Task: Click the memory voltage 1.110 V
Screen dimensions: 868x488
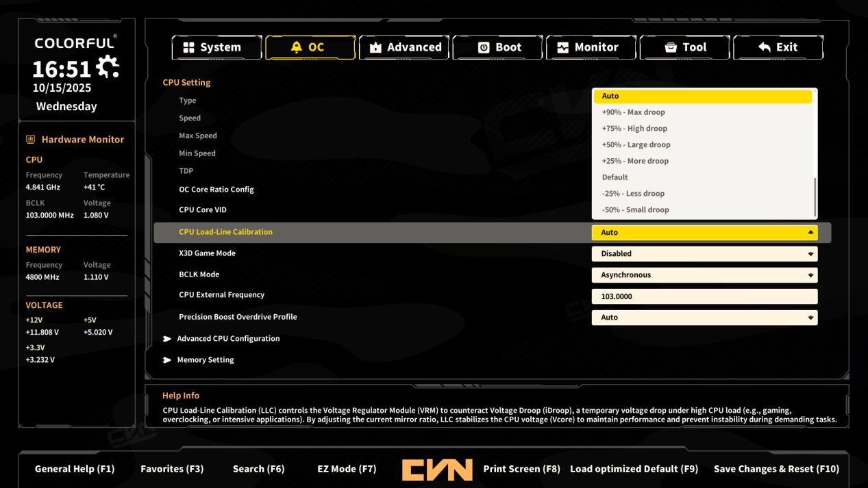Action: tap(96, 278)
